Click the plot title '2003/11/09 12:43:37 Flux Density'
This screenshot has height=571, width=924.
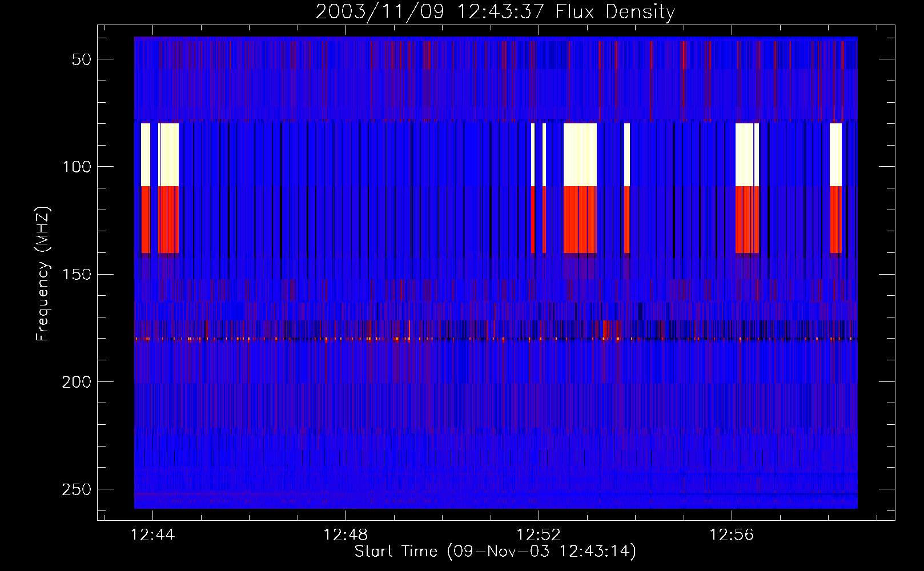pos(495,11)
